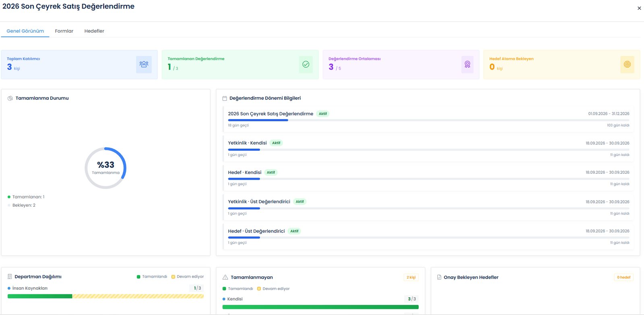Click the 103 gün kaldı text
The height and width of the screenshot is (315, 644).
618,125
